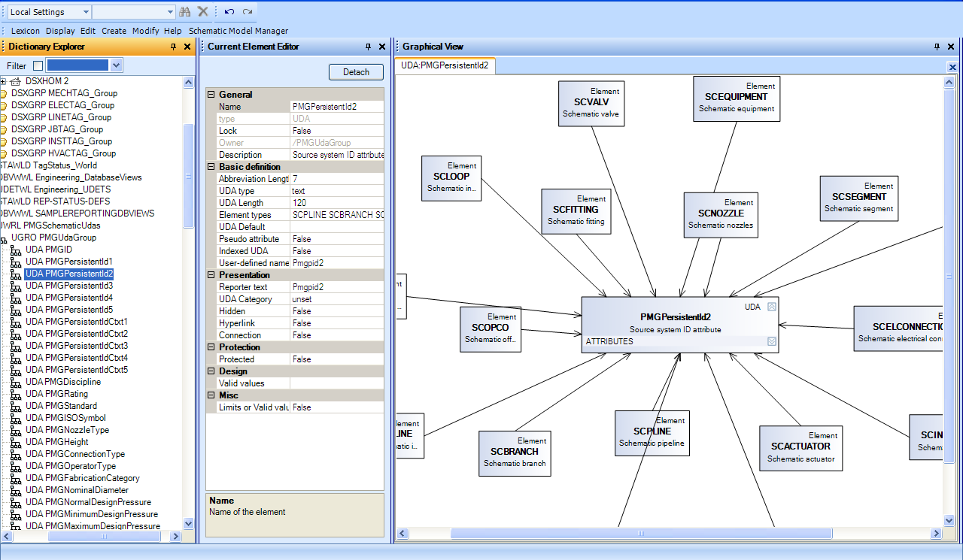Expand the ATTRIBUTES section chevron in node
Image resolution: width=963 pixels, height=560 pixels.
click(772, 341)
